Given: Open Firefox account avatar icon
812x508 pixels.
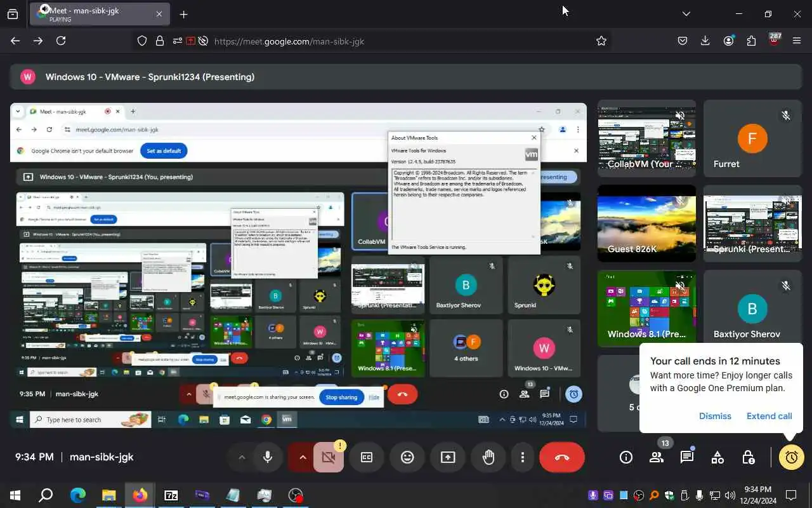Looking at the screenshot, I should coord(728,41).
